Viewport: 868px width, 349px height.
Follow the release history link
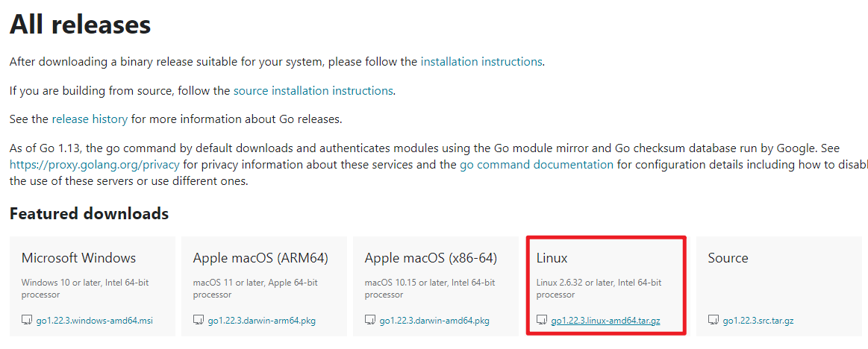[x=90, y=119]
